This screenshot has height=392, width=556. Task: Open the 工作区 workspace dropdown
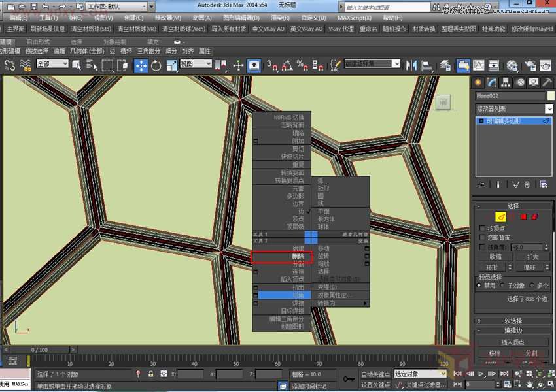coord(116,7)
